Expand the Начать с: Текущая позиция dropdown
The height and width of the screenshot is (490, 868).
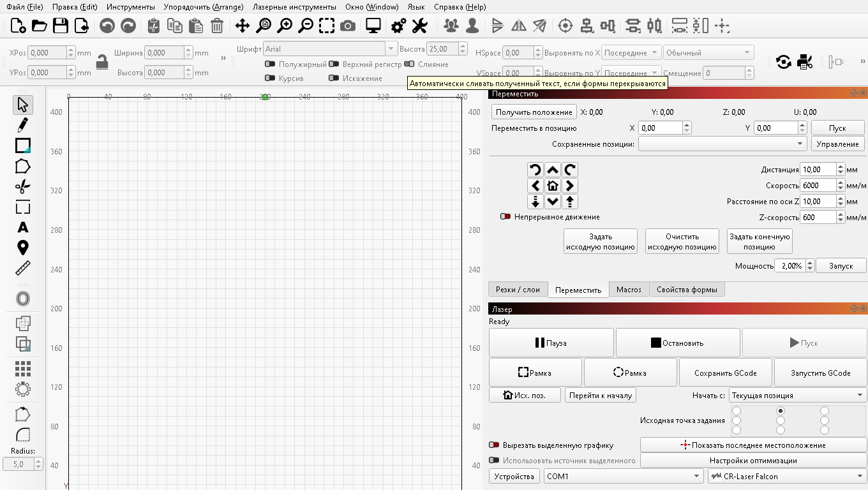click(797, 396)
